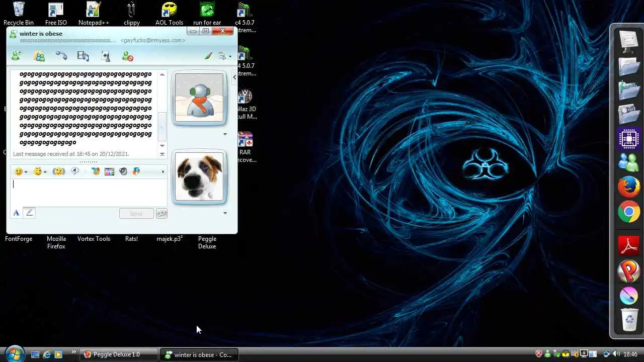This screenshot has width=644, height=362.
Task: Open my dog display picture options arrow
Action: click(225, 213)
